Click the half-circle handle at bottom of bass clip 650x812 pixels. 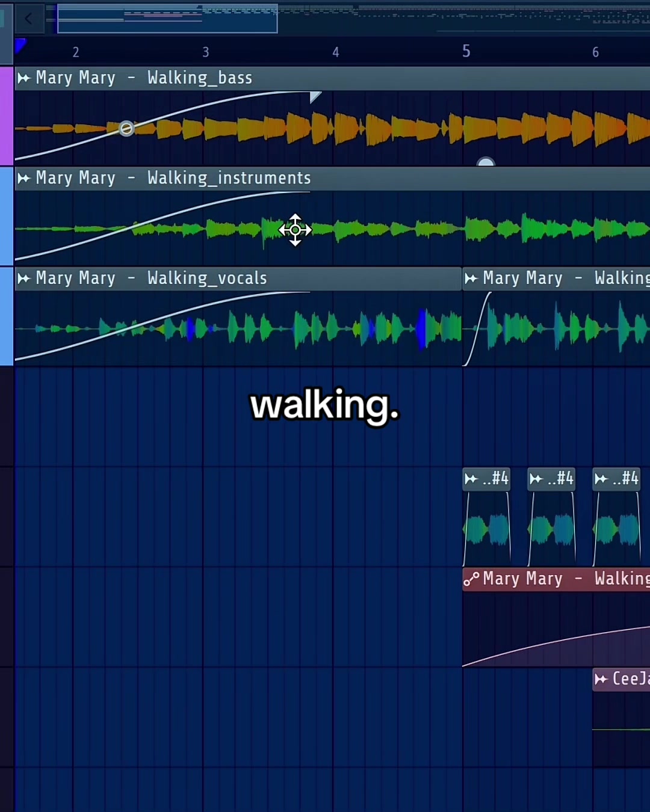pos(486,162)
